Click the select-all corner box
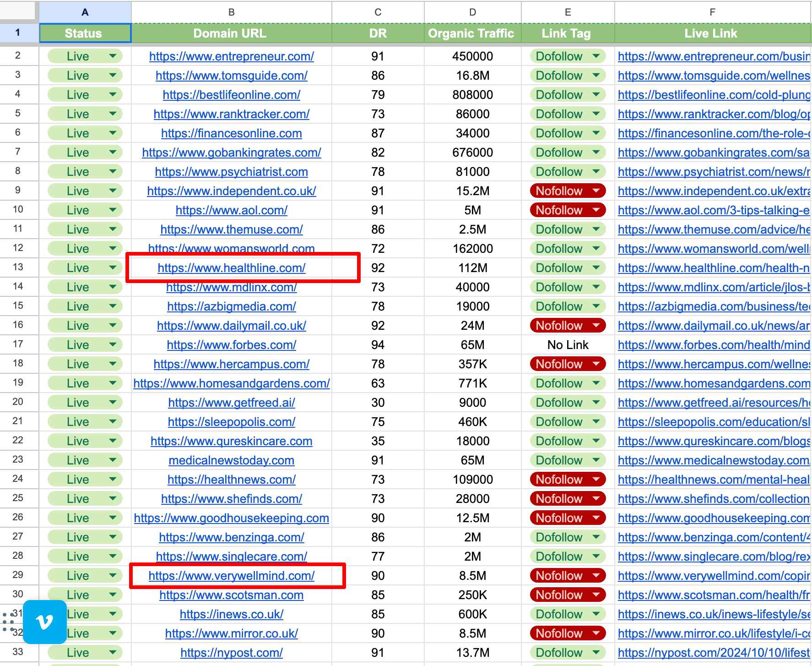 tap(18, 11)
